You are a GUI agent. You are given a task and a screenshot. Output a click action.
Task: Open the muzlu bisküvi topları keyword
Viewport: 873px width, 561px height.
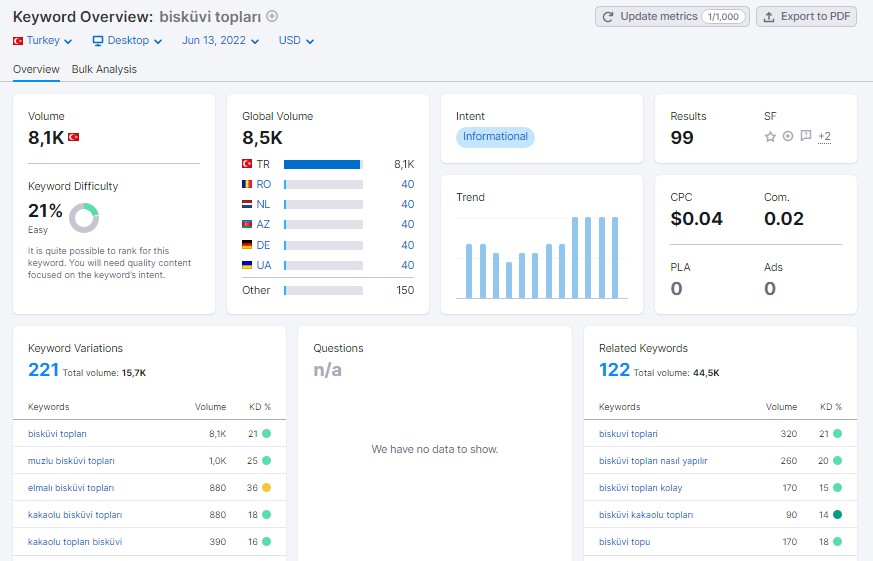(71, 461)
